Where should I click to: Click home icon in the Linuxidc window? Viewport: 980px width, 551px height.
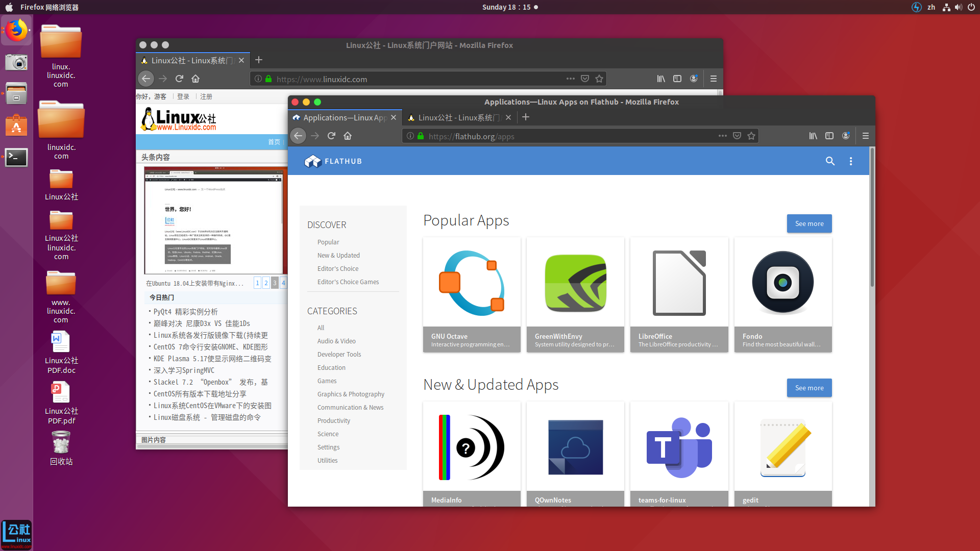click(195, 79)
